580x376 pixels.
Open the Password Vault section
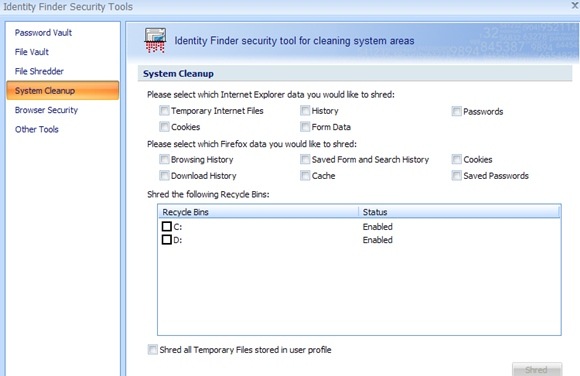pyautogui.click(x=43, y=33)
